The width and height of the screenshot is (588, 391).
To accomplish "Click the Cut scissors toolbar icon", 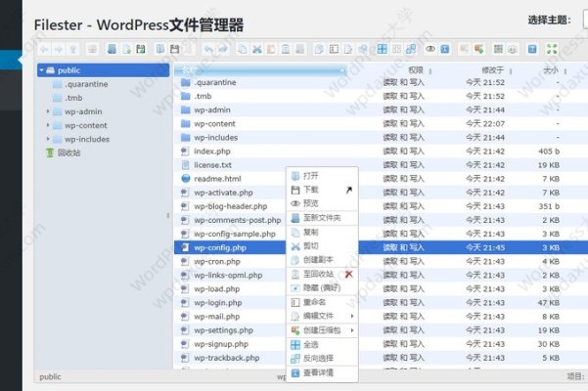I will tap(257, 49).
